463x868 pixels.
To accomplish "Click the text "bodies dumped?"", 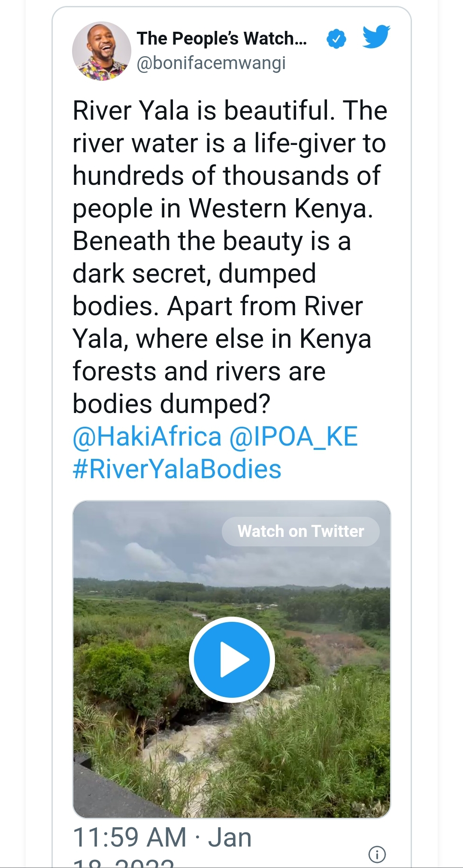I will [171, 404].
